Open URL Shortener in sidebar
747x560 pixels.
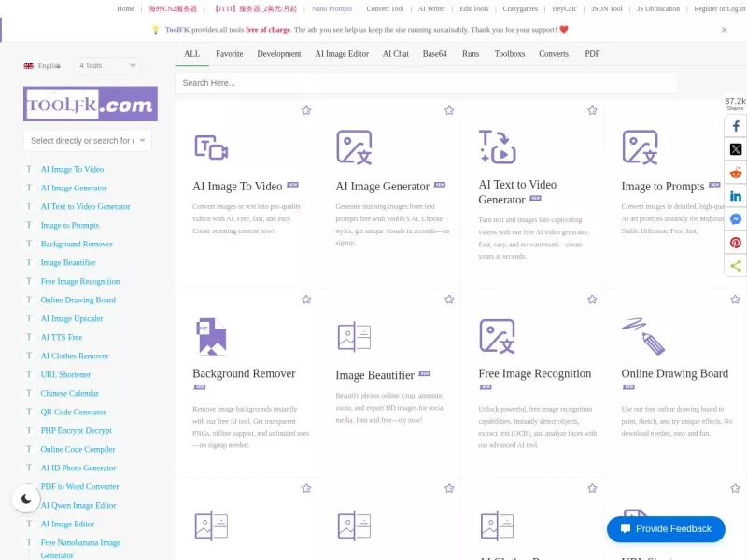coord(65,374)
